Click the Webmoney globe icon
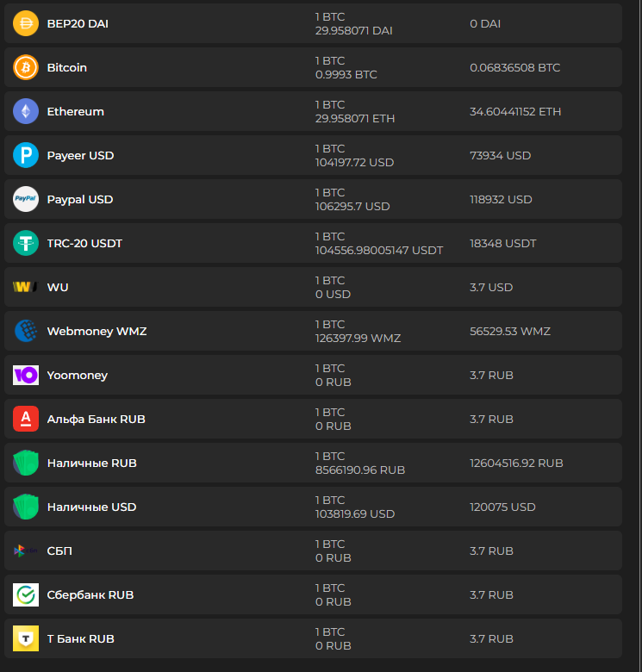This screenshot has width=642, height=672. 26,331
